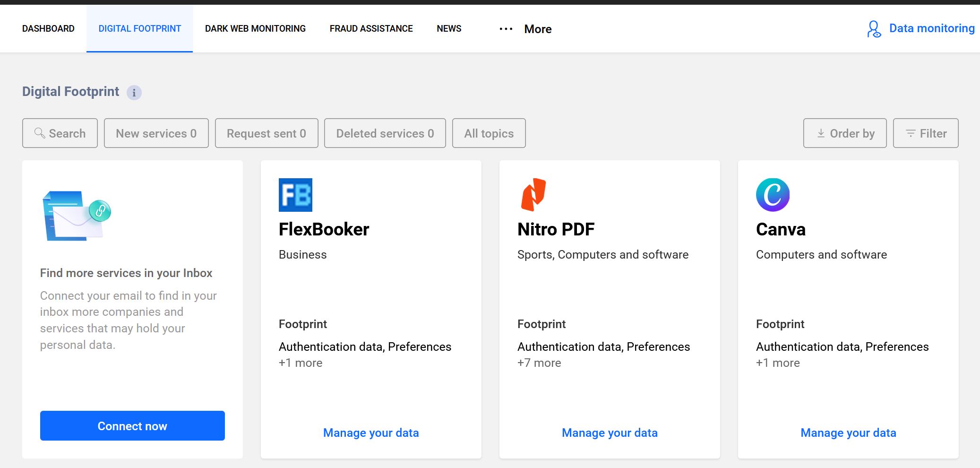Manage your data for Nitro PDF
The width and height of the screenshot is (980, 468).
click(610, 433)
